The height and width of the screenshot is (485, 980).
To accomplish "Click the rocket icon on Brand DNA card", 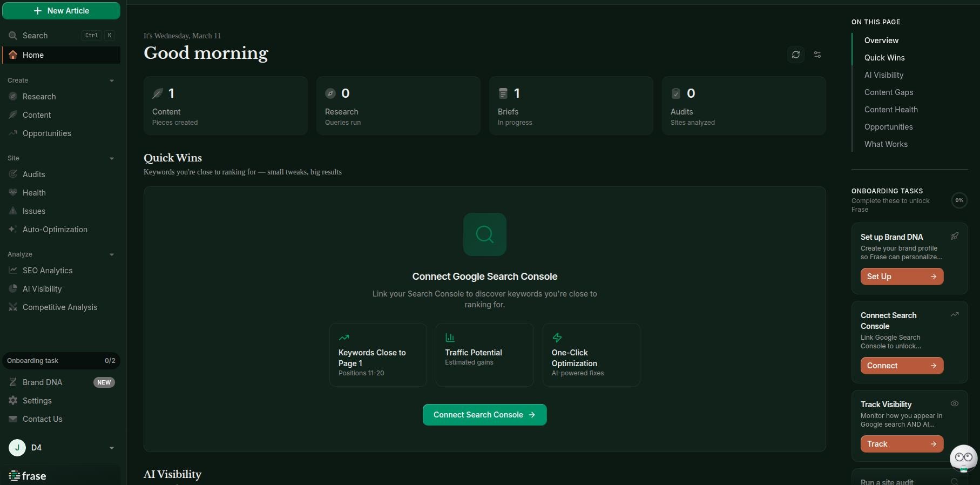I will point(955,236).
